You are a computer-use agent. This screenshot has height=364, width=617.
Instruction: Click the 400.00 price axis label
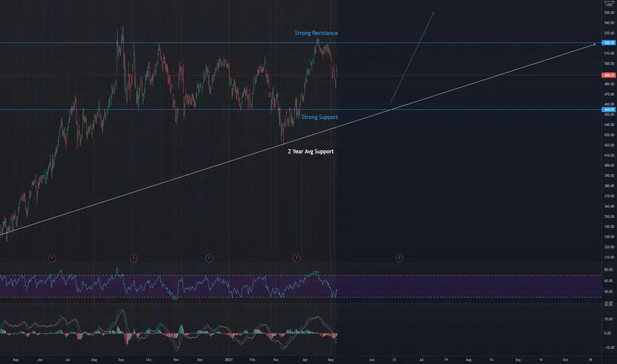pos(609,165)
